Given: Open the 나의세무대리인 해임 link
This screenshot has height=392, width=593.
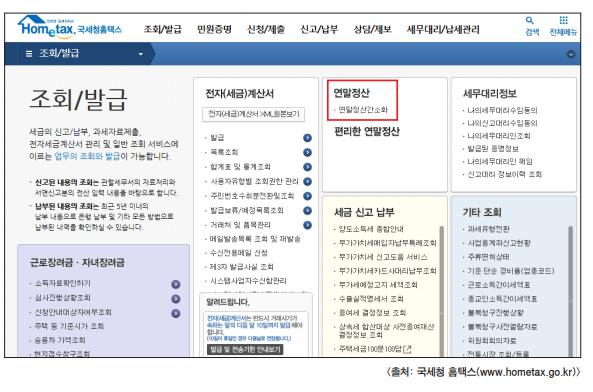Looking at the screenshot, I should point(500,162).
